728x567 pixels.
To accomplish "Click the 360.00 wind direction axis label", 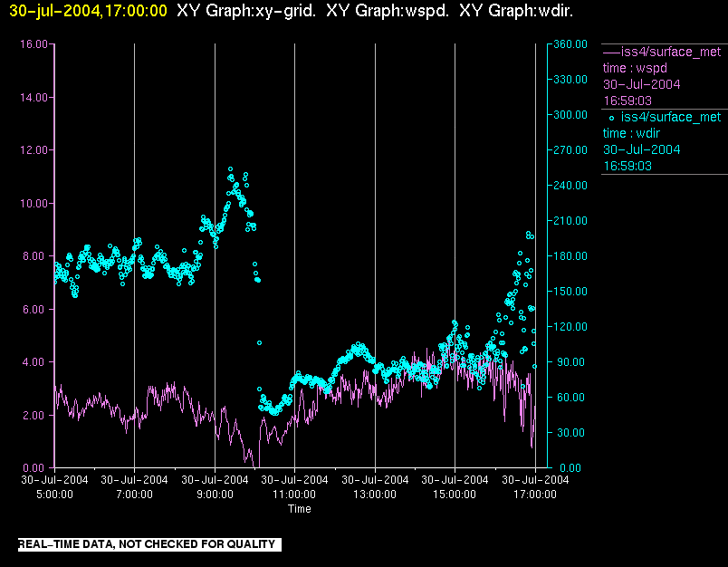I will click(570, 44).
